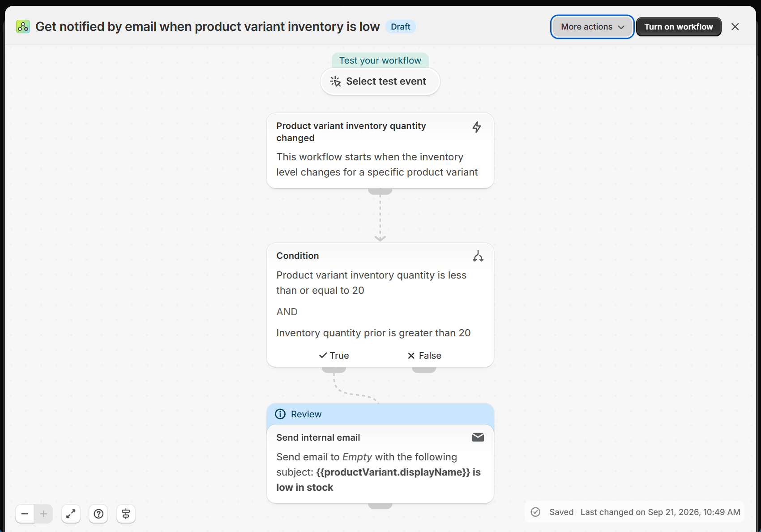Select the Product variant inventory quantity changed trigger card

point(380,150)
